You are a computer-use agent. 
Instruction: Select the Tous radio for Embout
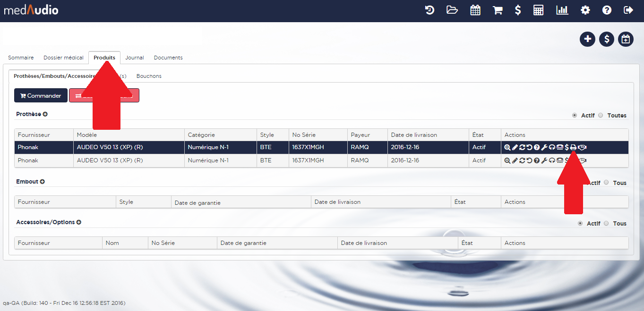coord(606,183)
